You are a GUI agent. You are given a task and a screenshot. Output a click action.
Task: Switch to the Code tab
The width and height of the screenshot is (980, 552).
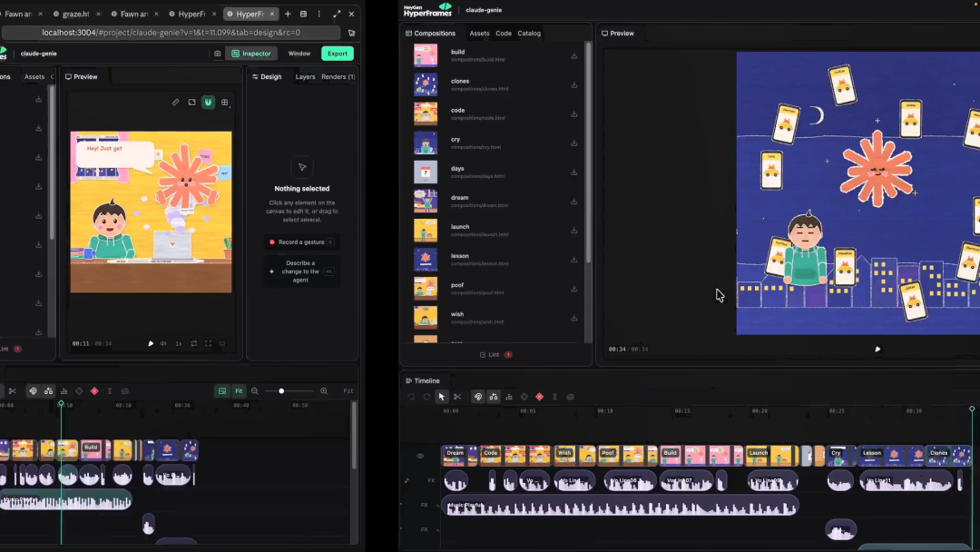tap(503, 33)
